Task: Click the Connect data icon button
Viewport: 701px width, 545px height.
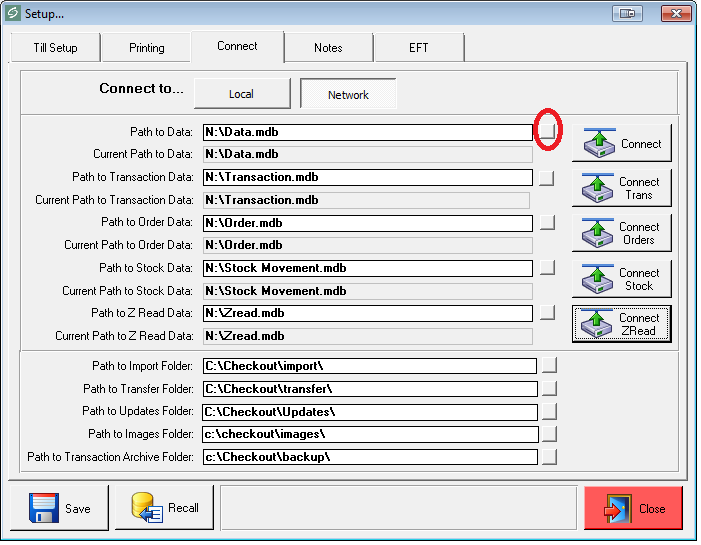Action: tap(621, 143)
